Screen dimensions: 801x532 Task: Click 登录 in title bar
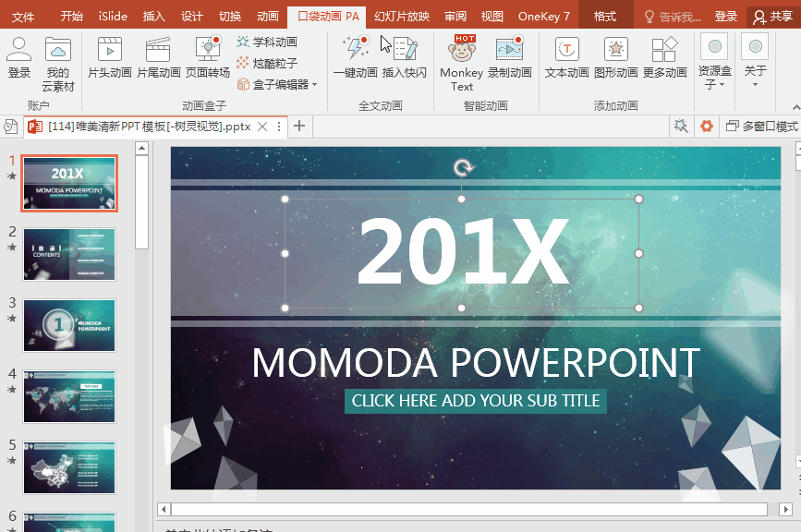click(x=726, y=17)
